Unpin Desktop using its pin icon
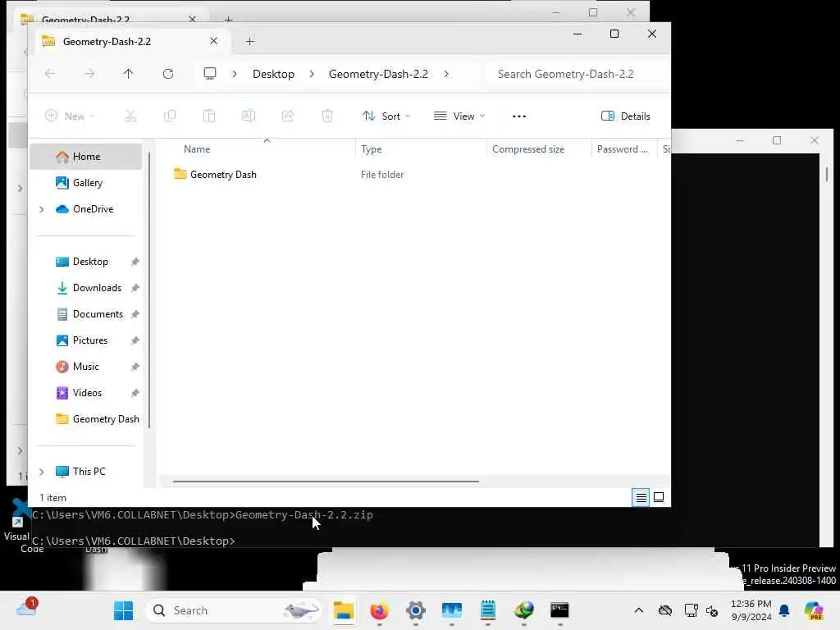Viewport: 840px width, 630px height. tap(135, 262)
